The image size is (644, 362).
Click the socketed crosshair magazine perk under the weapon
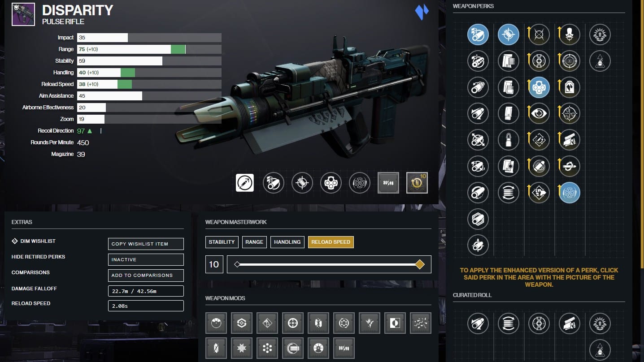302,183
